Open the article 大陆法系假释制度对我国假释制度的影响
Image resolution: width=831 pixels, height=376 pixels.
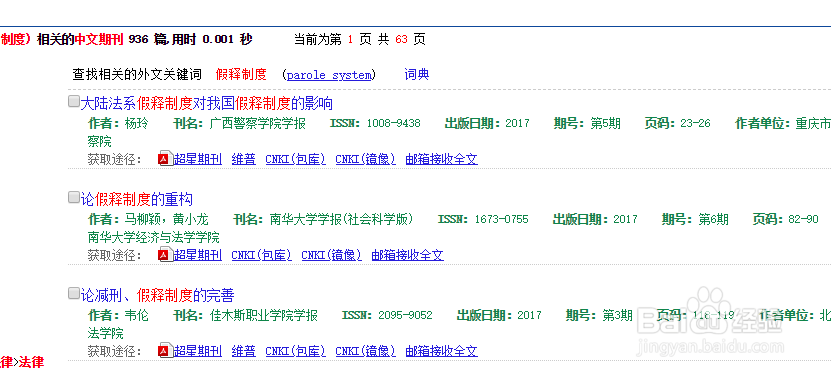[207, 103]
